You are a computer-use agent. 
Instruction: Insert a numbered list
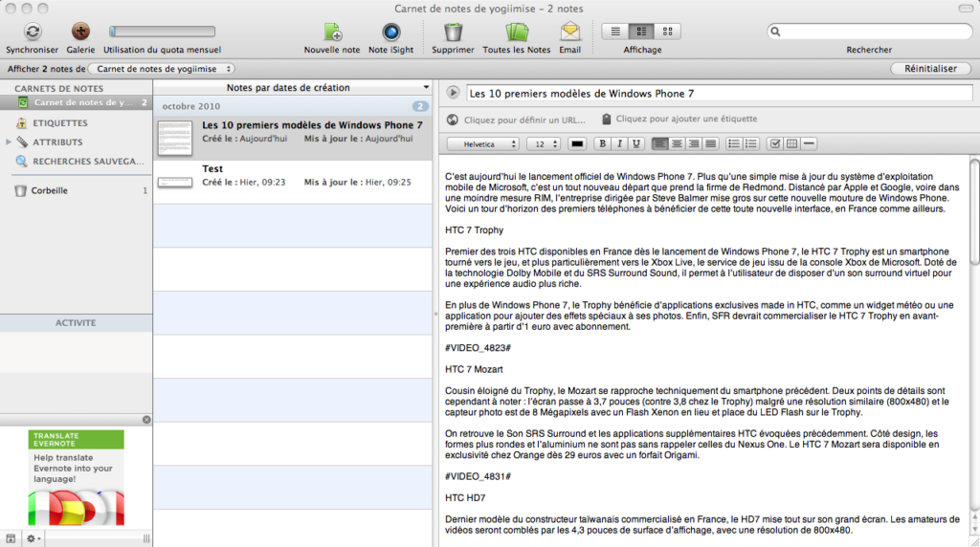pos(750,144)
